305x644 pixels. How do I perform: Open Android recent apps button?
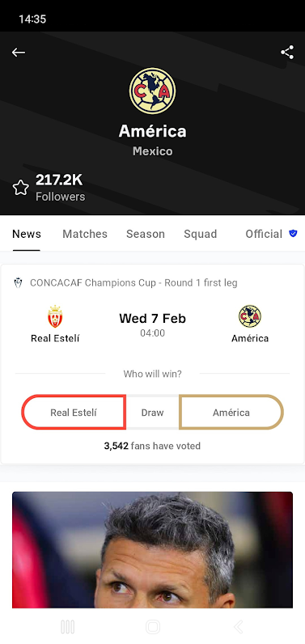(x=68, y=627)
